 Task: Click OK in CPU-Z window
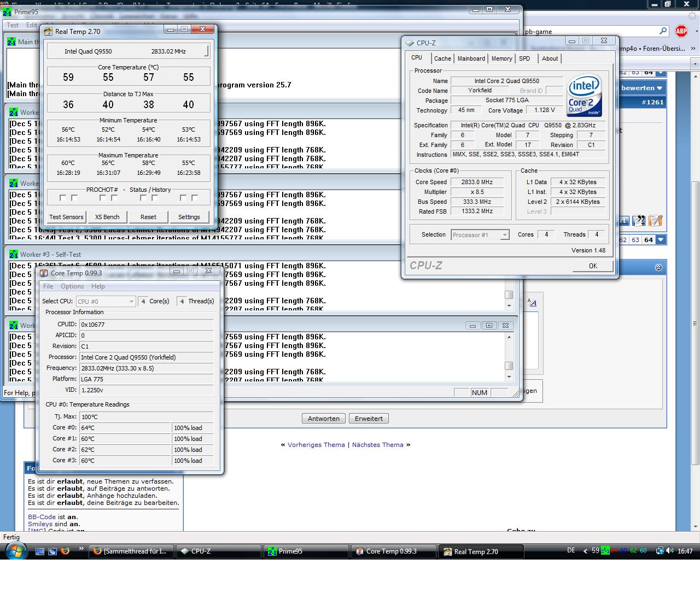coord(593,266)
